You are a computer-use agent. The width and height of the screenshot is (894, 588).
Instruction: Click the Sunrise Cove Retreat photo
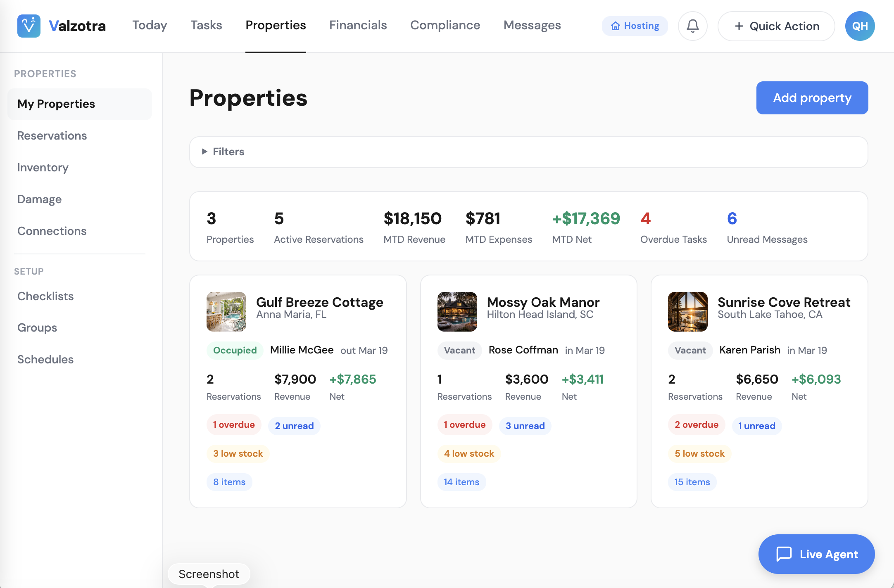[x=688, y=312]
